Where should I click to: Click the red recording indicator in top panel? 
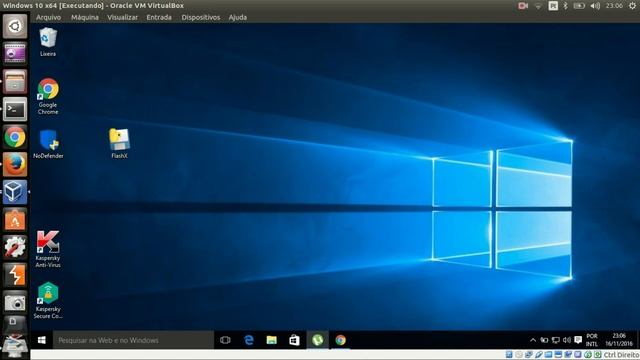click(523, 6)
